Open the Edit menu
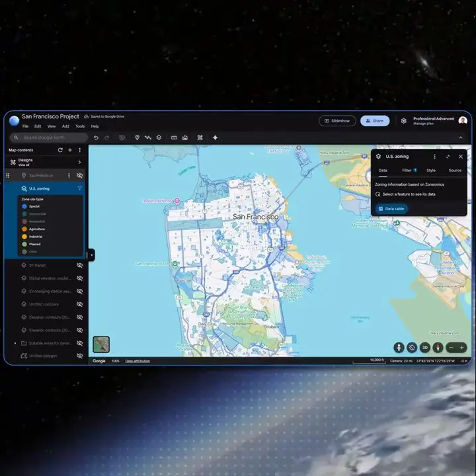The height and width of the screenshot is (476, 476). pos(38,126)
